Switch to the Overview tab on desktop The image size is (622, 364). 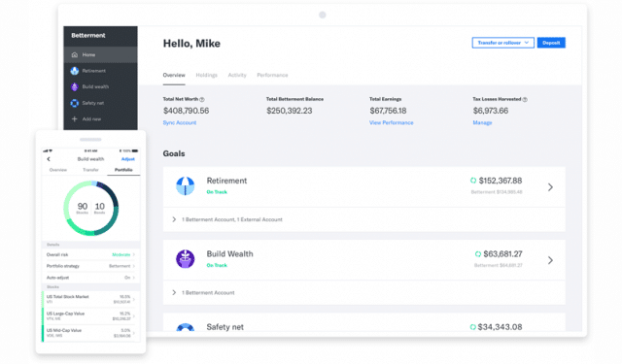point(174,75)
